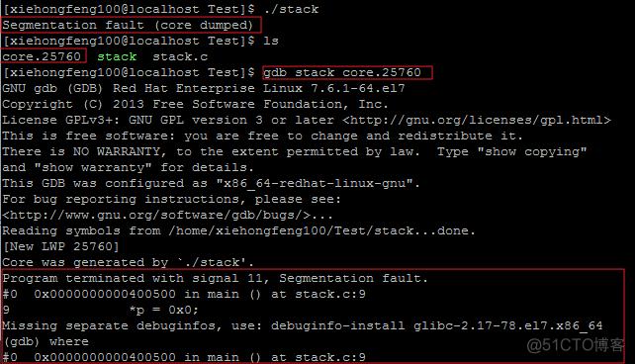This screenshot has height=364, width=635.
Task: Click the './stack' command on first line
Action: 291,9
